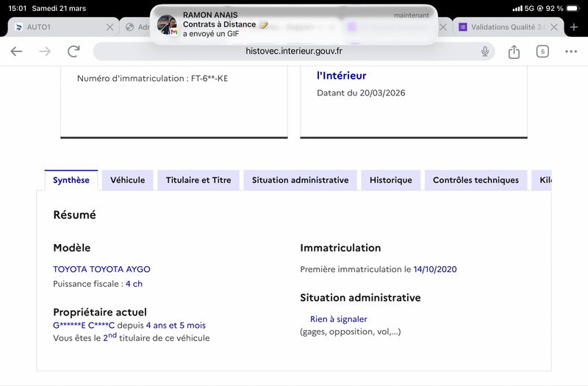Screen dimensions: 588x386
Task: Open the Titulaire et Titre tab
Action: tap(198, 180)
